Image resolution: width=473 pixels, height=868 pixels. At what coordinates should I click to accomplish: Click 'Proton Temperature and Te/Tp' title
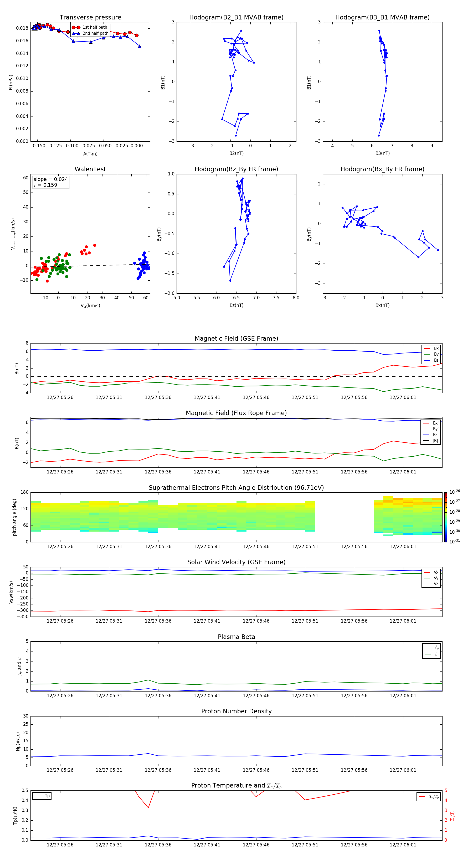coord(236,786)
